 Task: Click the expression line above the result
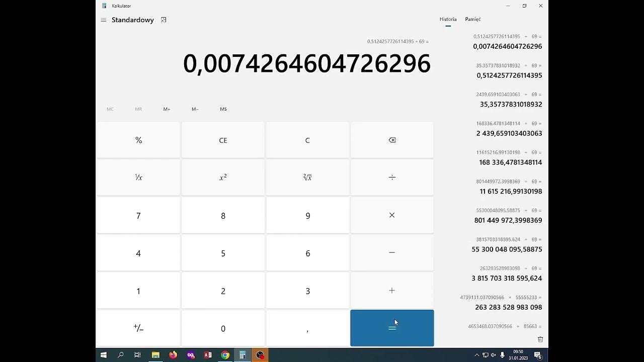coord(397,41)
